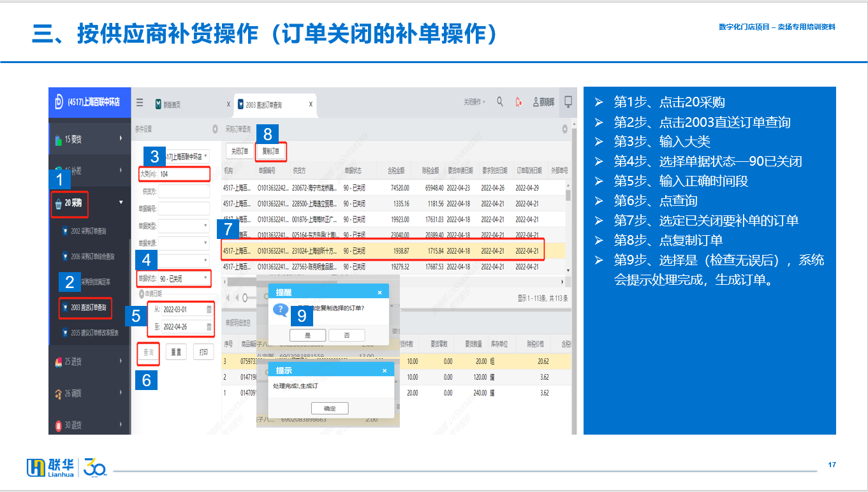
Task: Close the 新版首页 tab with its X
Action: 228,104
